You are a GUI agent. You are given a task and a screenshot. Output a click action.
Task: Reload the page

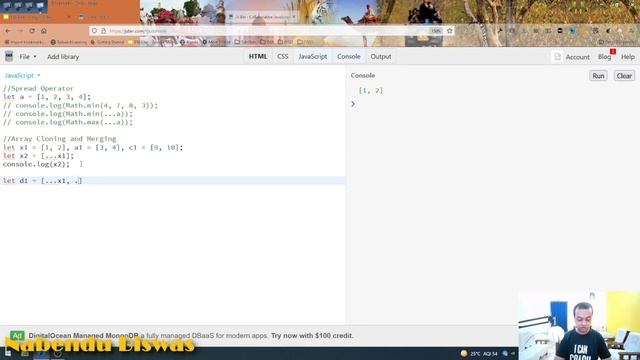point(32,31)
